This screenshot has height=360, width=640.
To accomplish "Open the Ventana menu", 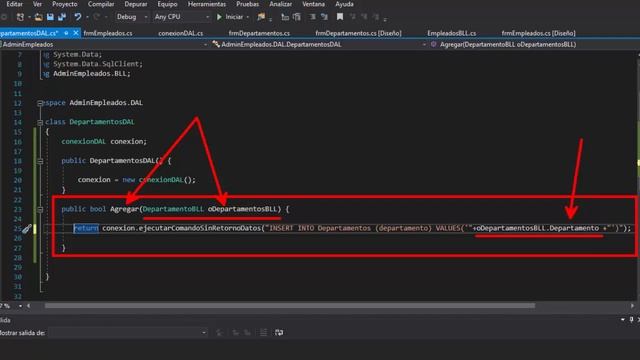I will tap(313, 4).
